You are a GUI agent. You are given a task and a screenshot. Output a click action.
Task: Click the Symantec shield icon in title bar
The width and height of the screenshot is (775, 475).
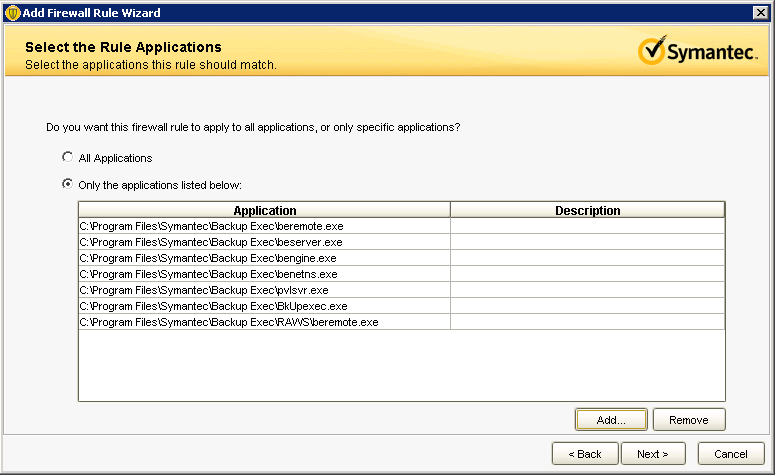13,13
